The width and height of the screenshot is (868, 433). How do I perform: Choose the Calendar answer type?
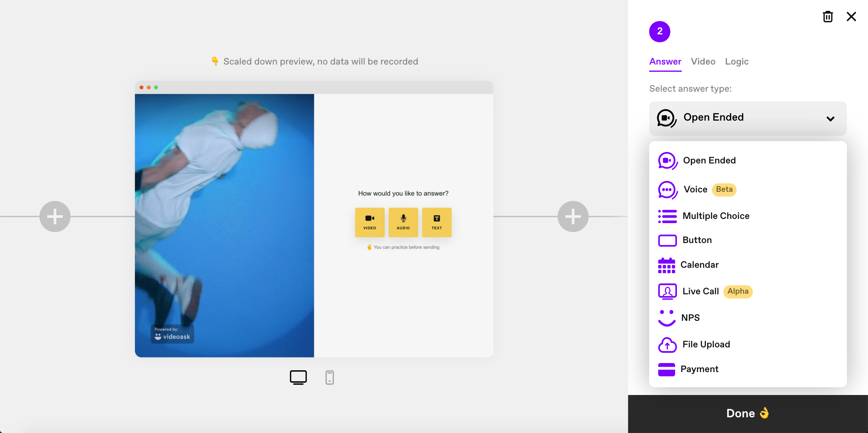pyautogui.click(x=748, y=265)
